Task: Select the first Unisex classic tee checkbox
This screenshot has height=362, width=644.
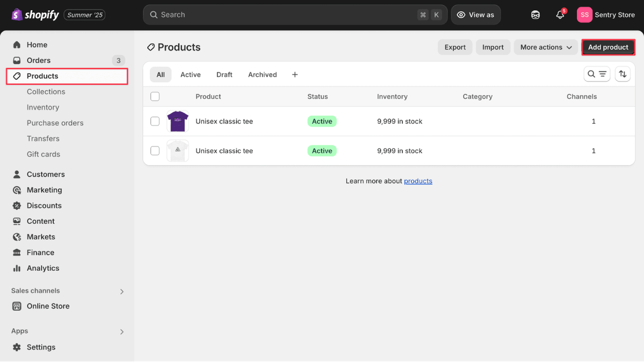Action: [x=155, y=121]
